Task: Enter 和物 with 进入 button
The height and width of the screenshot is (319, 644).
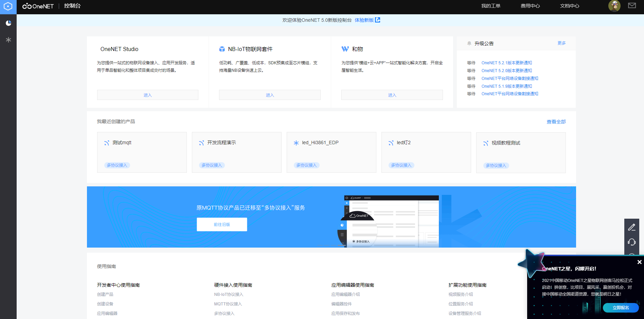Action: (x=392, y=95)
